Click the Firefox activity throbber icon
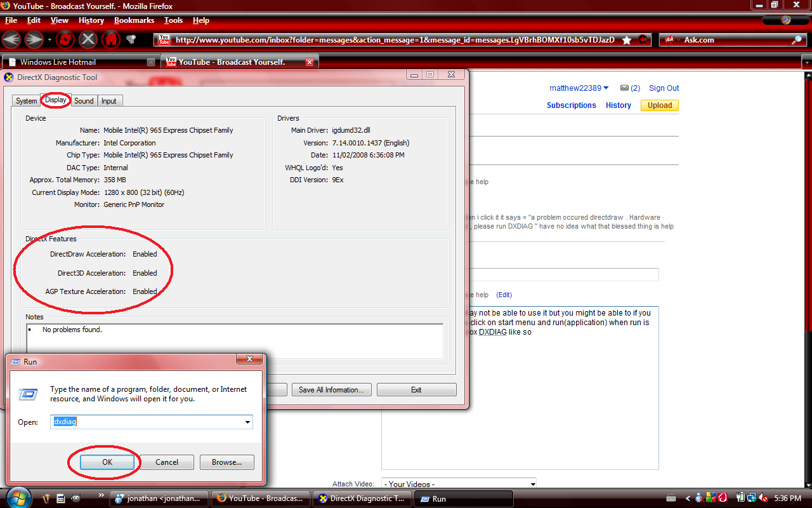Screen dimensions: 812x508 point(786,20)
